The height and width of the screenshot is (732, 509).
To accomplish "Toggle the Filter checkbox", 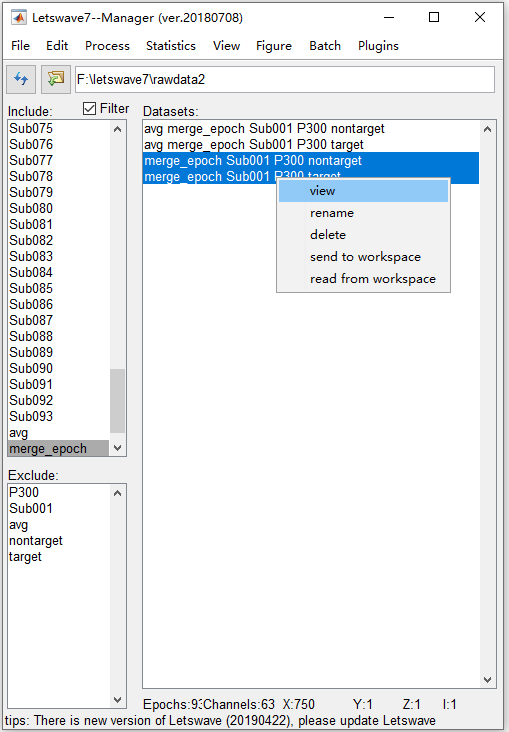I will point(89,109).
